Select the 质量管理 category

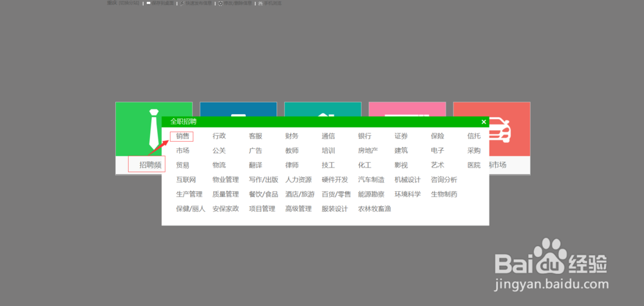click(x=225, y=195)
